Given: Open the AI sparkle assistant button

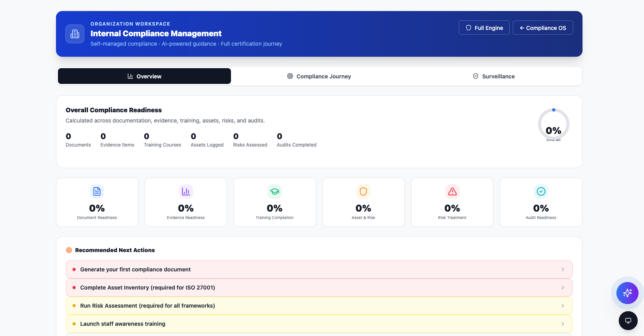Looking at the screenshot, I should 627,293.
